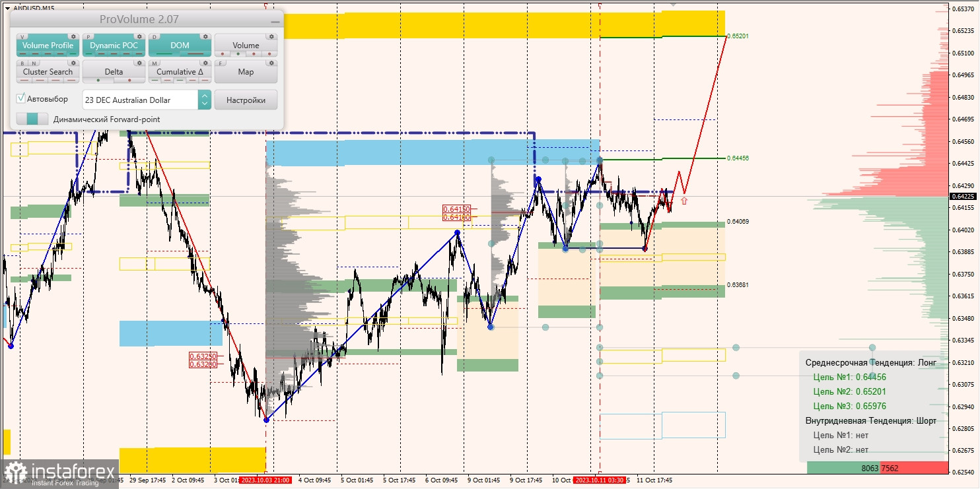
Task: Click 'Цель №3: 0.65976' in info box
Action: click(849, 407)
